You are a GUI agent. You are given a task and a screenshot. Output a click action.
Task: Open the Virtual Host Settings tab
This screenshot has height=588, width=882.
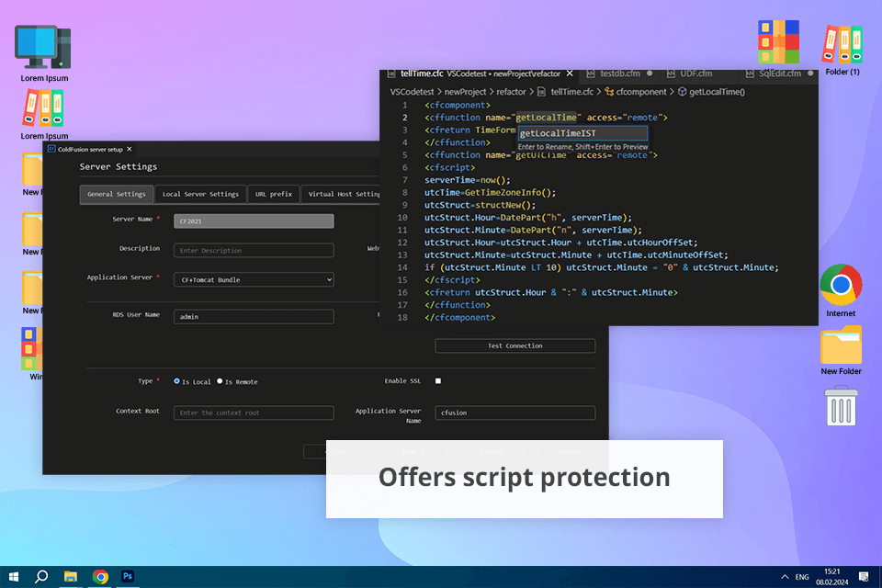click(342, 194)
